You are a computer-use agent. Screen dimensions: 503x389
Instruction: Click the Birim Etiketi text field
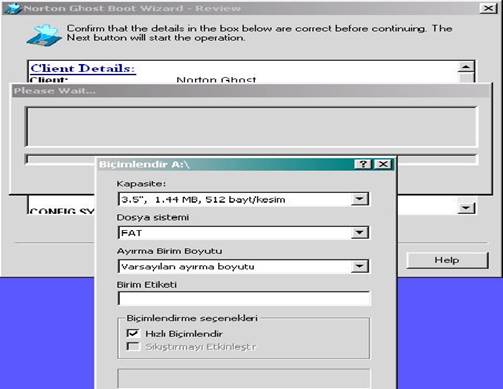tap(244, 298)
